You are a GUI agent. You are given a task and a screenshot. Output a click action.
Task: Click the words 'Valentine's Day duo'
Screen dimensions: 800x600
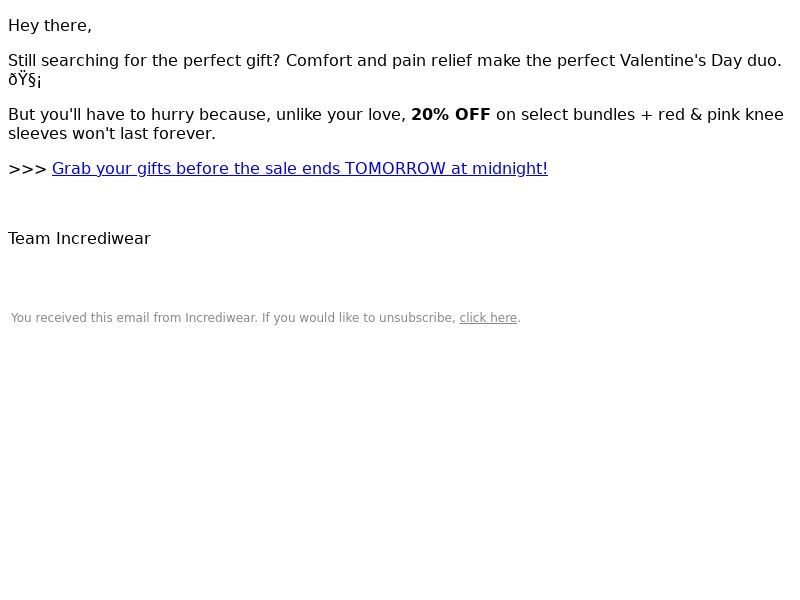tap(700, 60)
